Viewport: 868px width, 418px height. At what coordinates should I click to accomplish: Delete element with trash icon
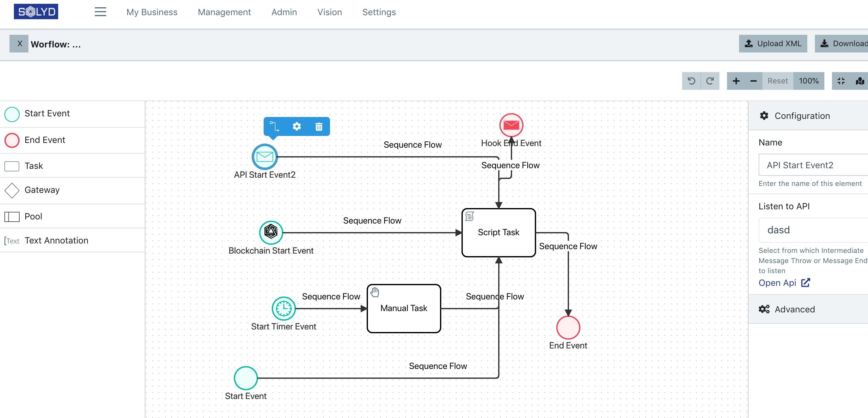pos(319,126)
